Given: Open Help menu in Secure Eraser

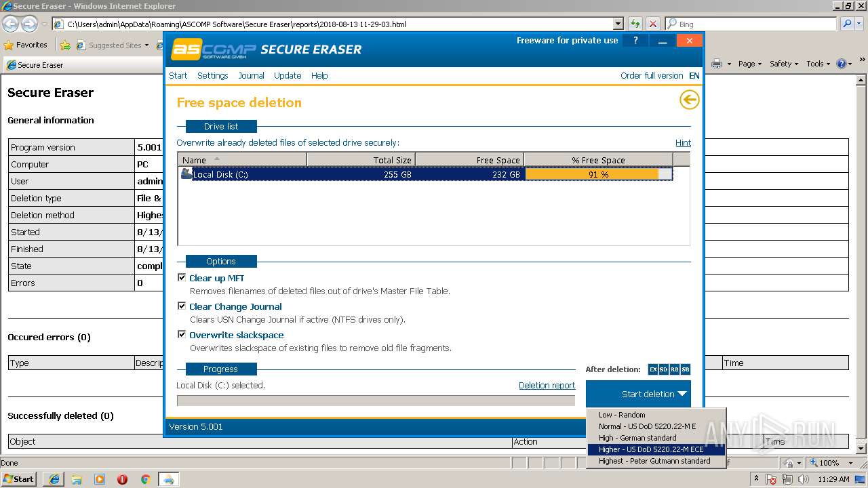Looking at the screenshot, I should pos(319,75).
